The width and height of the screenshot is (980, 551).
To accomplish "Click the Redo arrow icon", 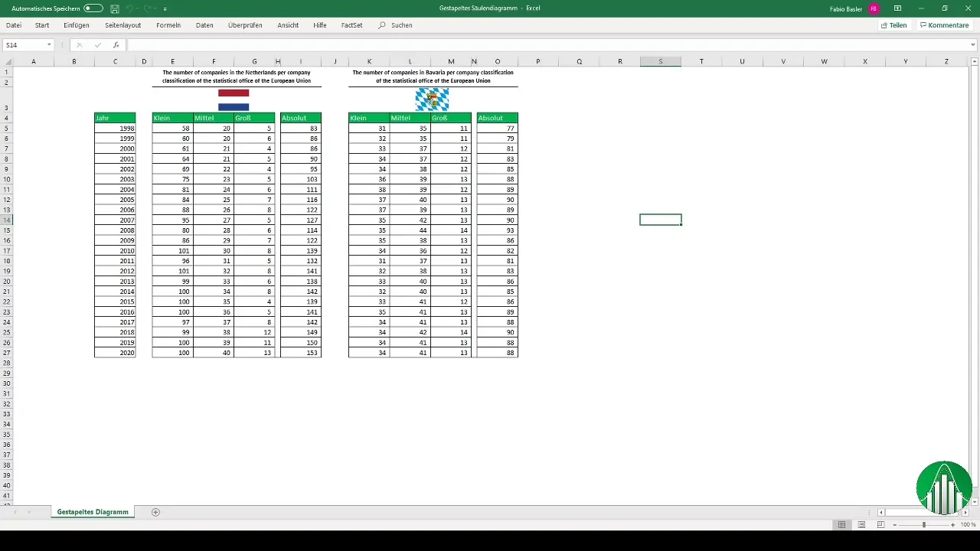I will click(149, 8).
